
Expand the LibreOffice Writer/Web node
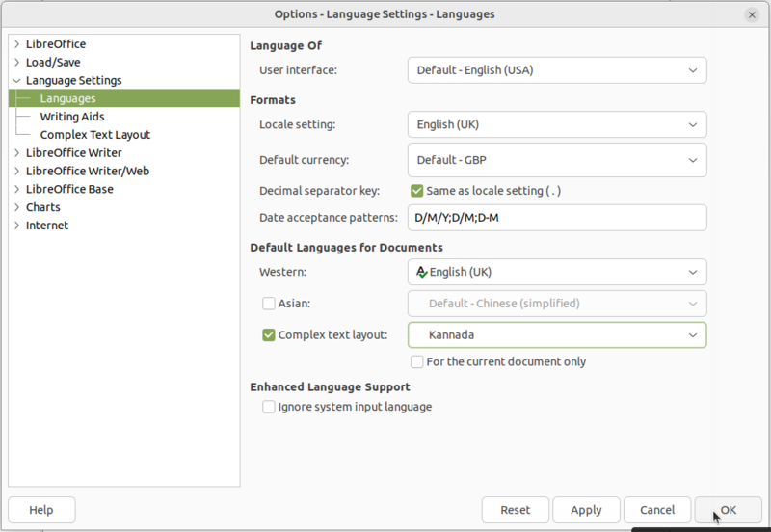(16, 172)
